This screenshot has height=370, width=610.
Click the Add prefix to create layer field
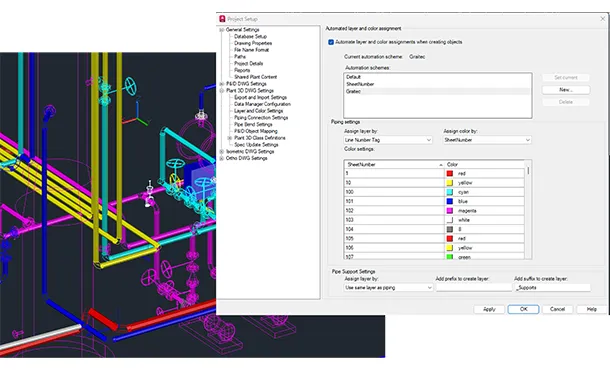click(x=473, y=288)
